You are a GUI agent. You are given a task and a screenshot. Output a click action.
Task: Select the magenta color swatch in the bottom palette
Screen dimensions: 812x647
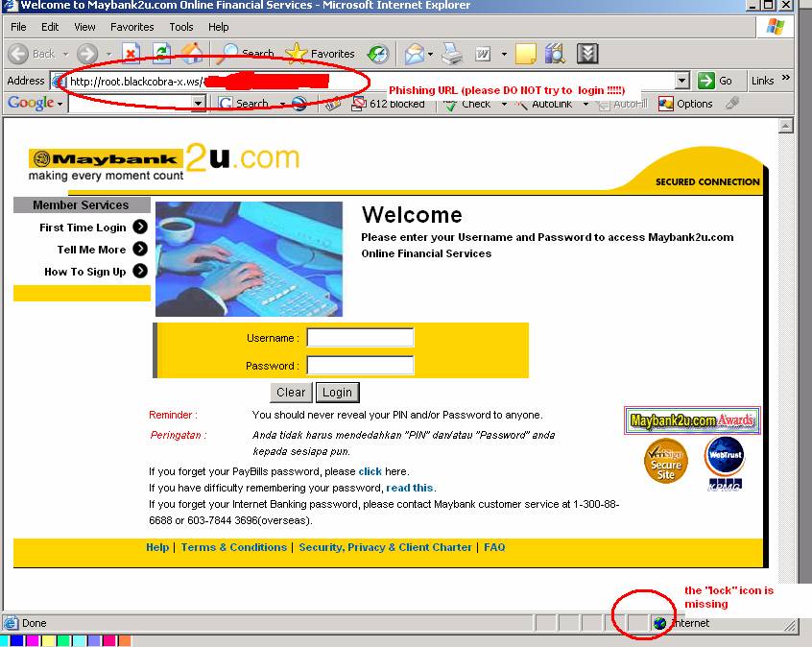point(32,641)
